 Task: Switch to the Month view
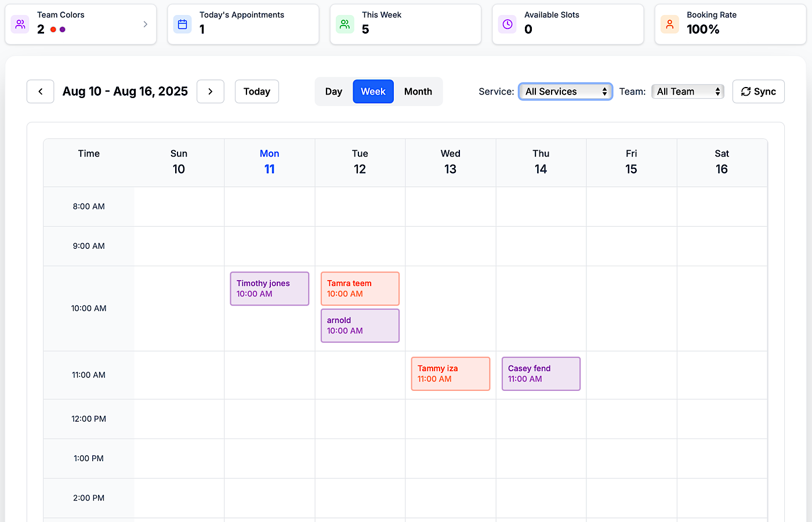[x=418, y=91]
